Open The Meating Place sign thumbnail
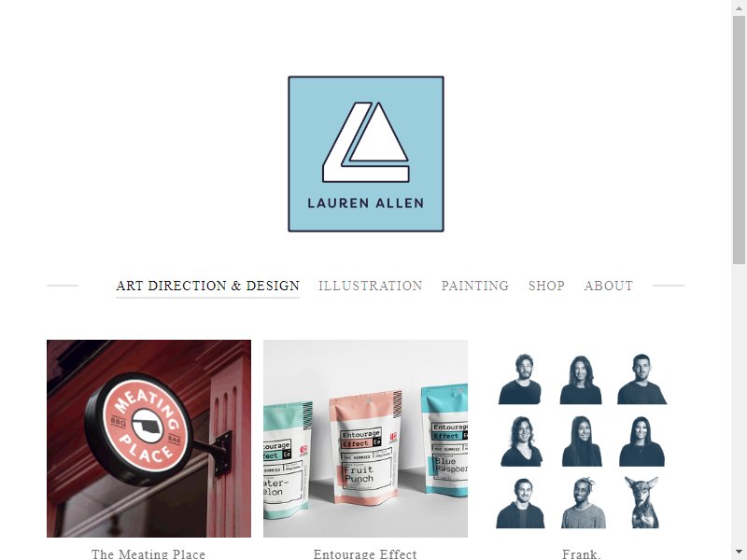 148,439
